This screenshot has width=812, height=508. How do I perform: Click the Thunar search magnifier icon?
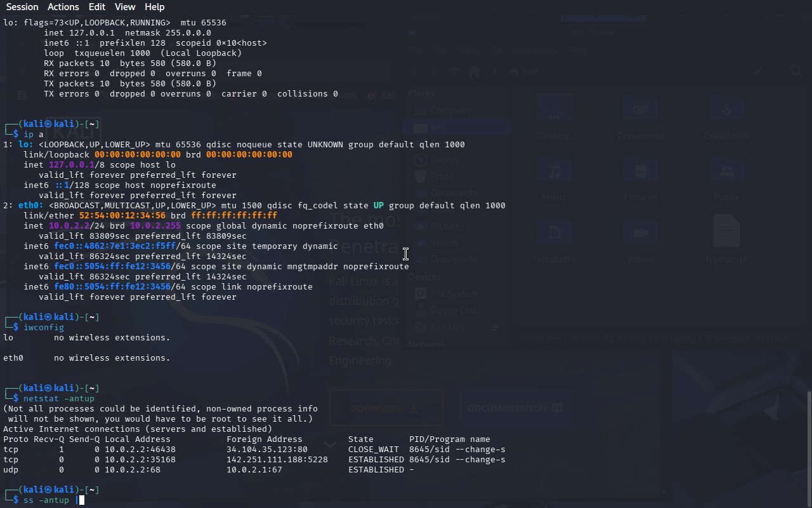coord(796,72)
